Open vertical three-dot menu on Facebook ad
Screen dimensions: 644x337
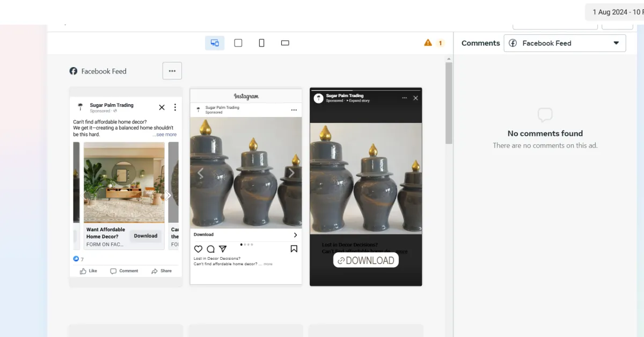point(175,107)
